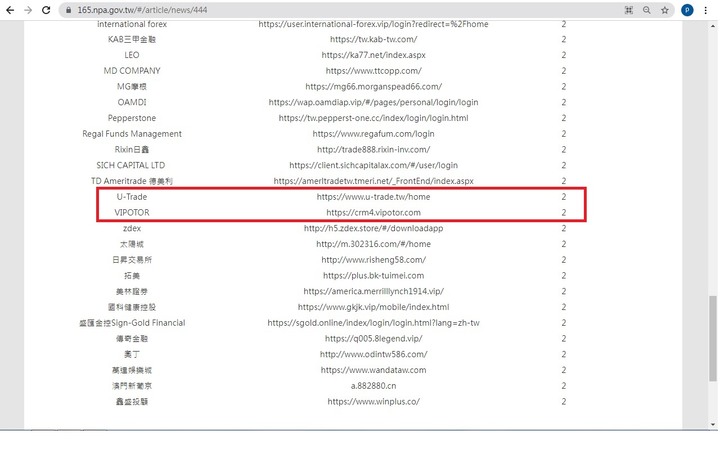The height and width of the screenshot is (450, 720).
Task: Click the TD Ameritrade name cell
Action: pos(132,181)
